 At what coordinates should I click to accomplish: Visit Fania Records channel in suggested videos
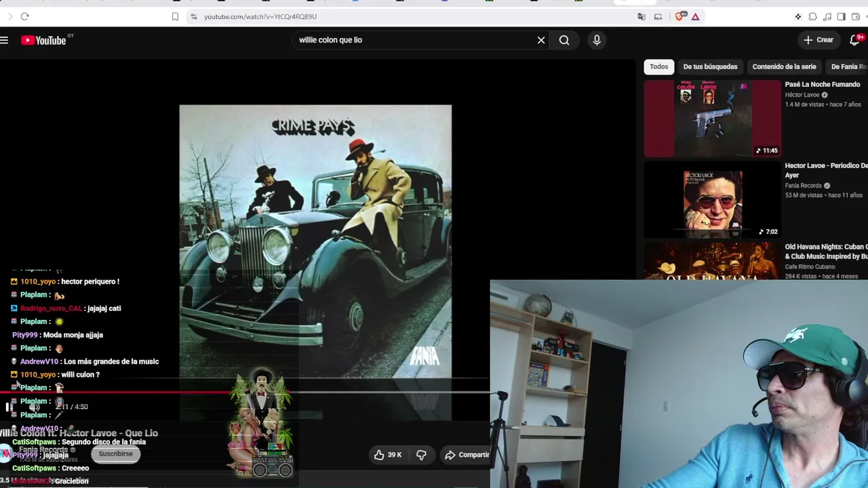click(804, 186)
